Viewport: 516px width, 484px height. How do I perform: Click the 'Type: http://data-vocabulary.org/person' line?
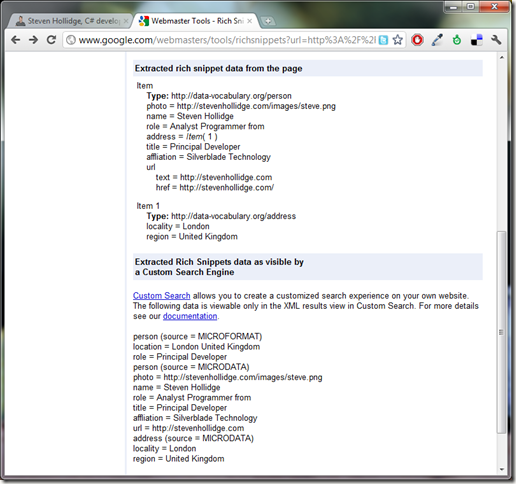(x=219, y=96)
